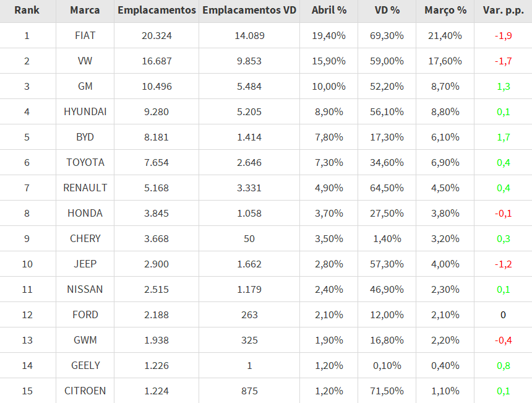Click FIAT's 20.324 emplacamentos value

157,36
